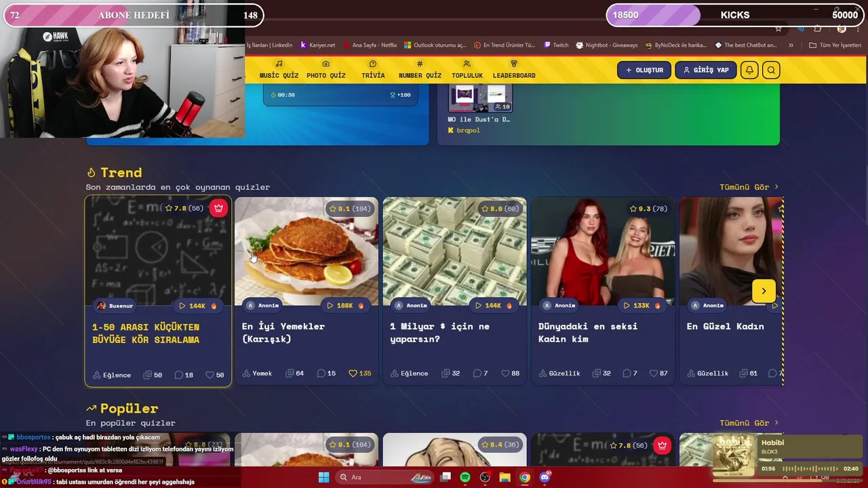The width and height of the screenshot is (868, 488).
Task: Click the Yemek category tag
Action: point(257,373)
